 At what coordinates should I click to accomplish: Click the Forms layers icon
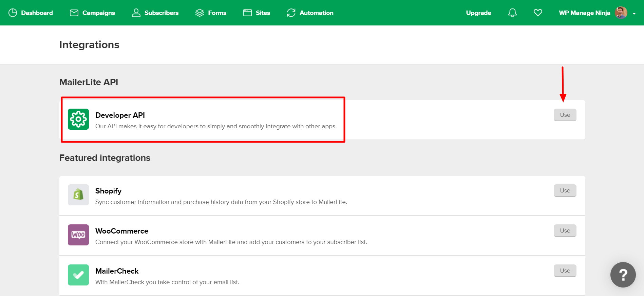[x=200, y=13]
